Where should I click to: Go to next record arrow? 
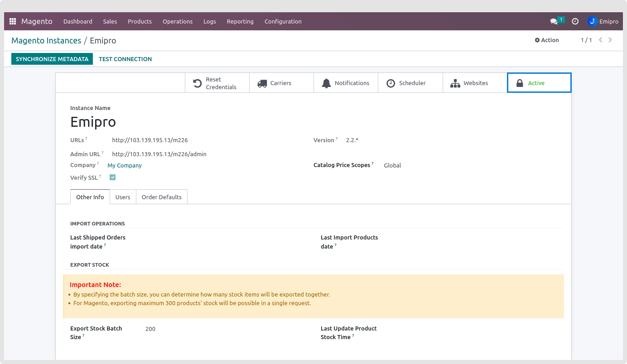[x=610, y=40]
